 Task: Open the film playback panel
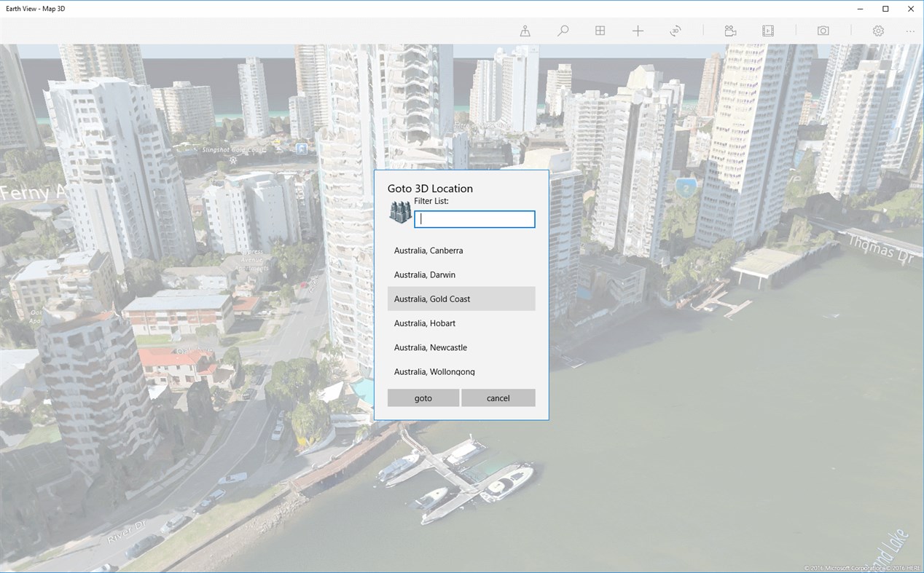[768, 31]
